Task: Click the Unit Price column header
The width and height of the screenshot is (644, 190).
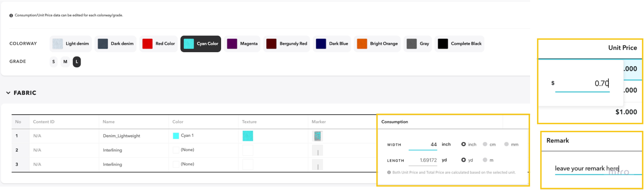Action: tap(622, 48)
